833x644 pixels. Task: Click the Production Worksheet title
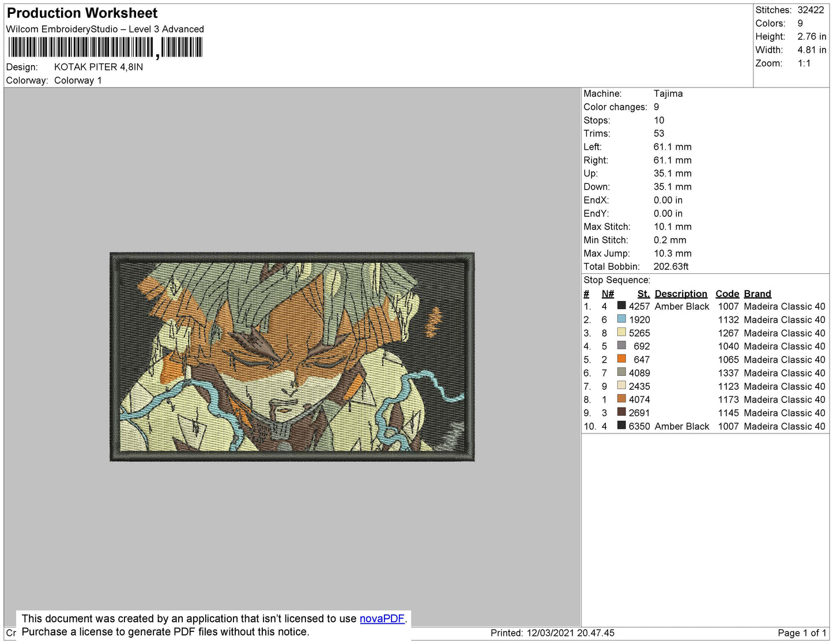82,13
